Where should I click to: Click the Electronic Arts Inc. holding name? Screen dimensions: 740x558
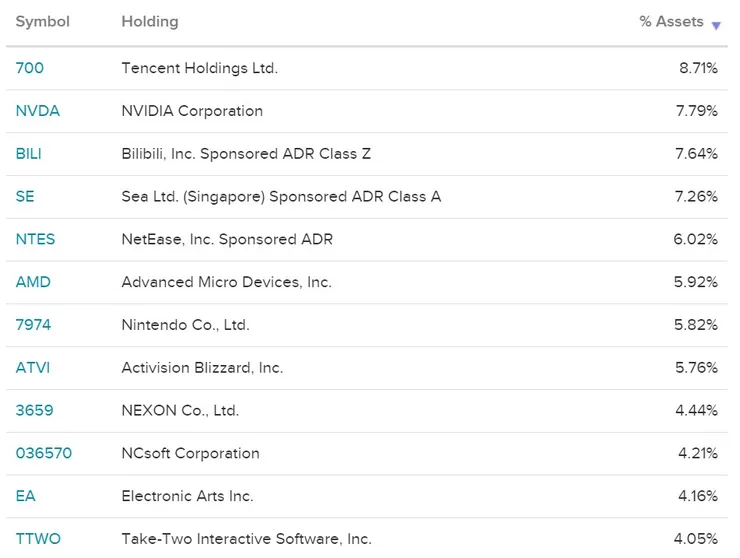click(x=188, y=496)
